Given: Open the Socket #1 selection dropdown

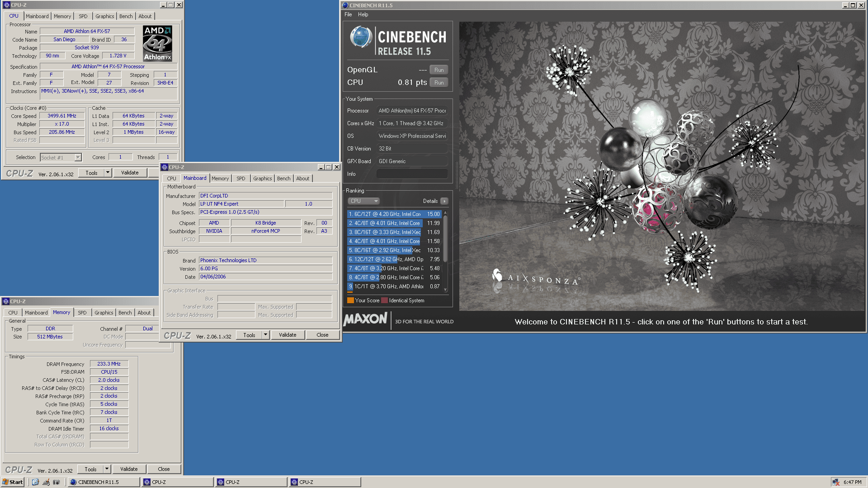Looking at the screenshot, I should tap(78, 157).
